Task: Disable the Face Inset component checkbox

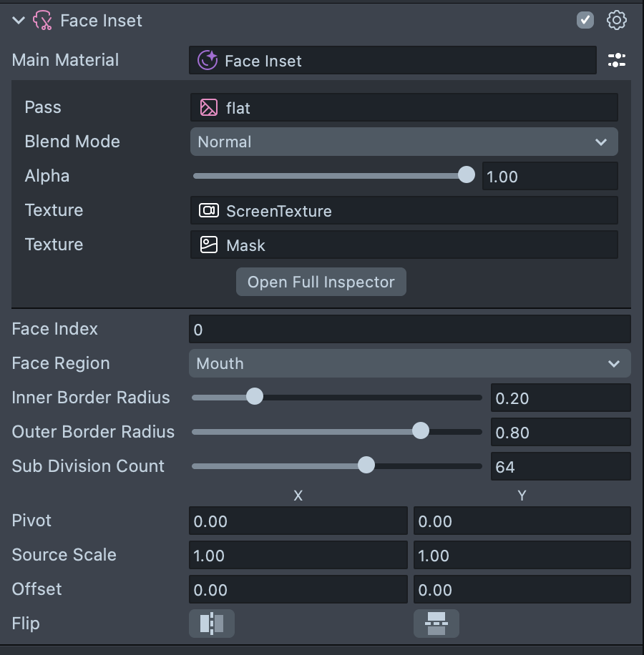Action: coord(585,21)
